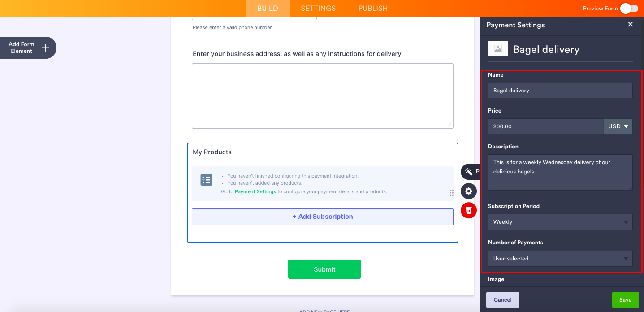Follow the green Payment Settings link
This screenshot has width=644, height=312.
pyautogui.click(x=255, y=191)
